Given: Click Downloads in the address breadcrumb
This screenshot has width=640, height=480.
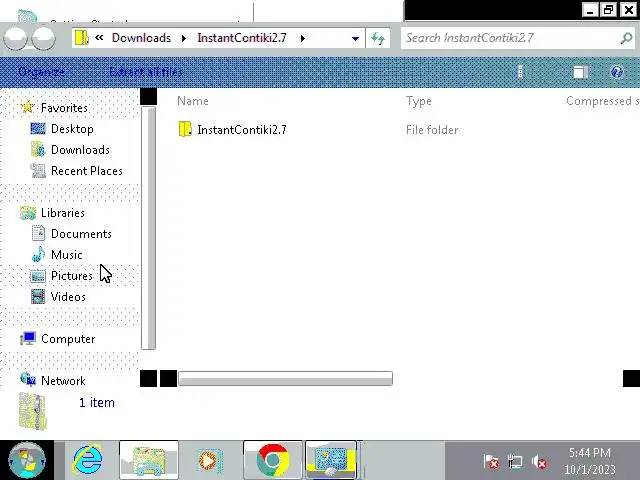Looking at the screenshot, I should pos(141,38).
